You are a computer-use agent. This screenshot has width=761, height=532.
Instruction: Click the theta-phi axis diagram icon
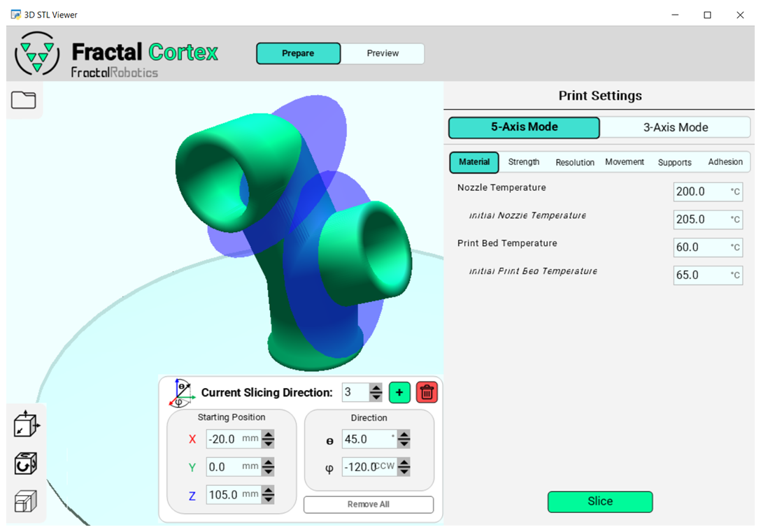pos(182,393)
